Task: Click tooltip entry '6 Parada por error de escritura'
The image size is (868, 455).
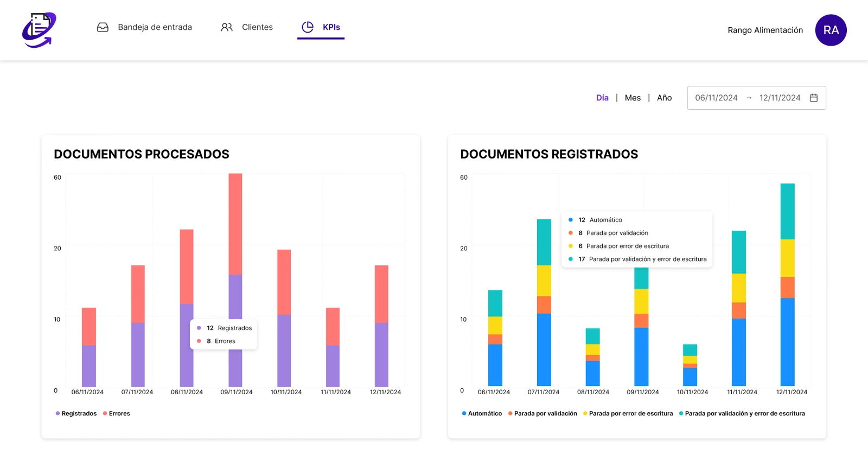Action: point(623,246)
